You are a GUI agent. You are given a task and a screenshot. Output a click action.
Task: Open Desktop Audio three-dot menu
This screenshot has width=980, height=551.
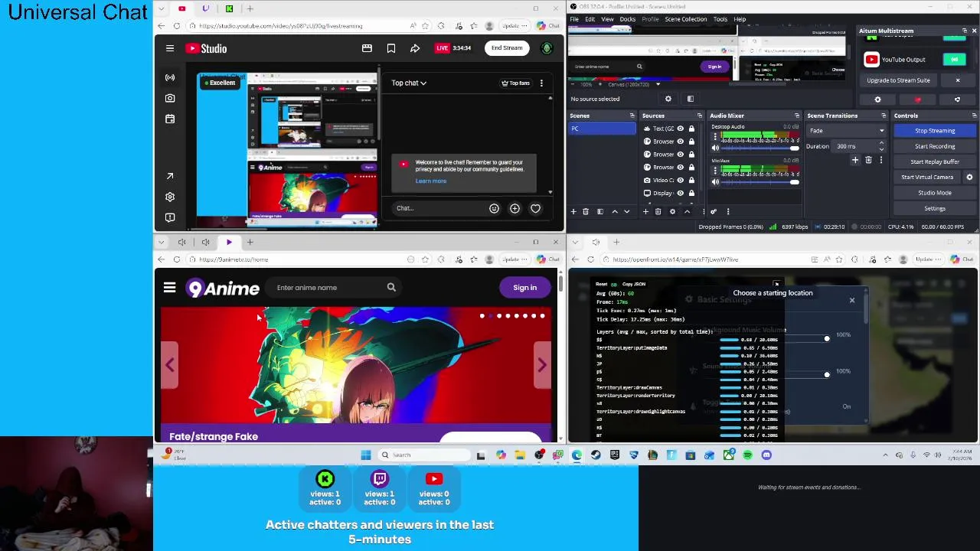tap(715, 137)
